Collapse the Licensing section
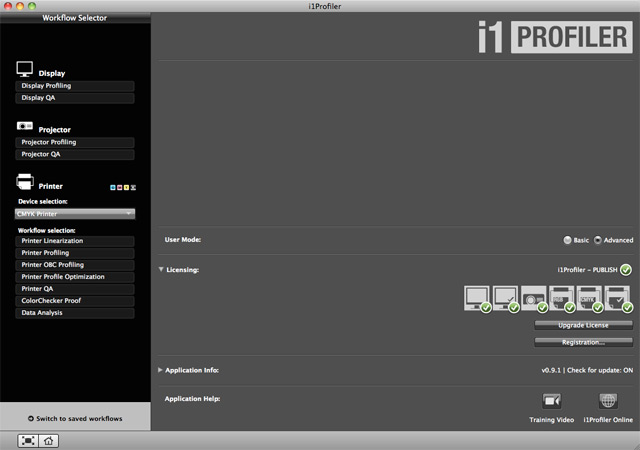 click(161, 270)
